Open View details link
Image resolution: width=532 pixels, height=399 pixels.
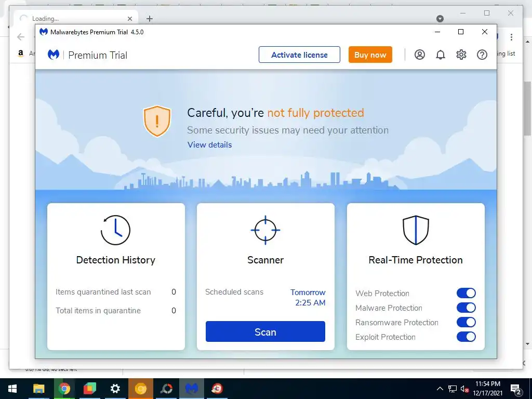coord(210,145)
